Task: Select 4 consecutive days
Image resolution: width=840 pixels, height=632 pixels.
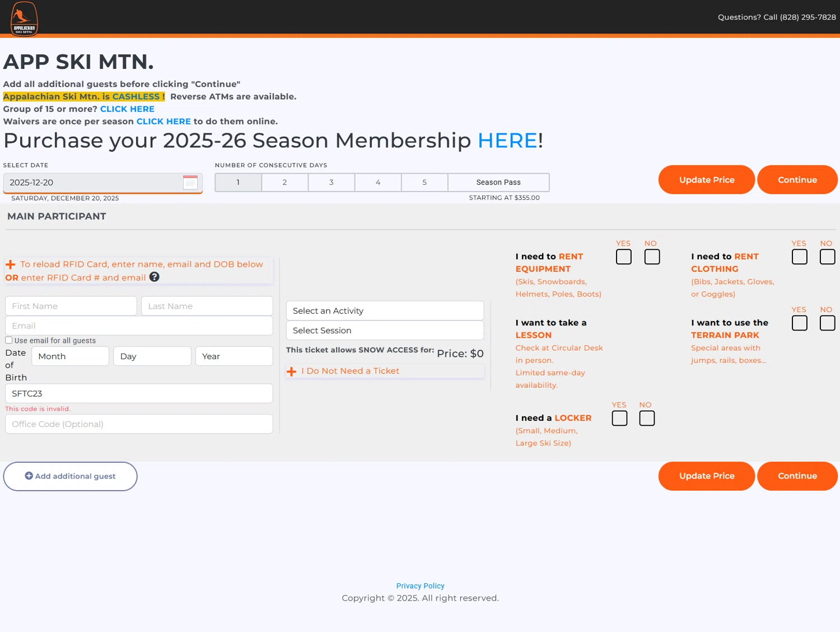Action: tap(378, 182)
